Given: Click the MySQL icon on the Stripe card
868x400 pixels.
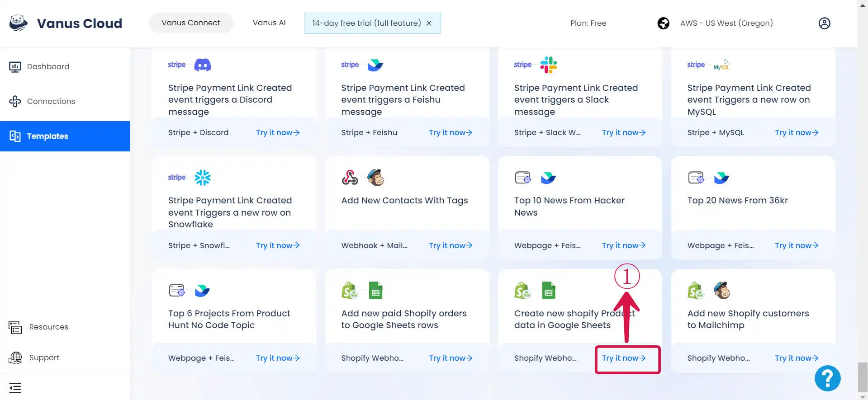Looking at the screenshot, I should [721, 65].
